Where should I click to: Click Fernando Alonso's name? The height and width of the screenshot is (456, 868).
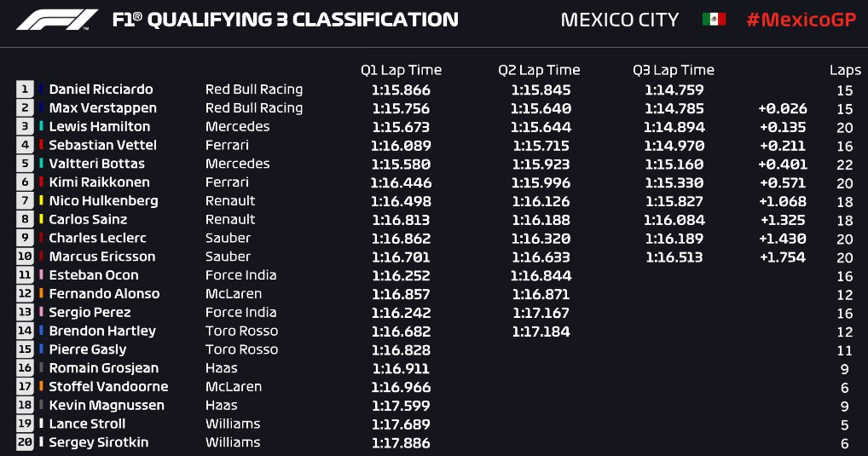(x=104, y=294)
